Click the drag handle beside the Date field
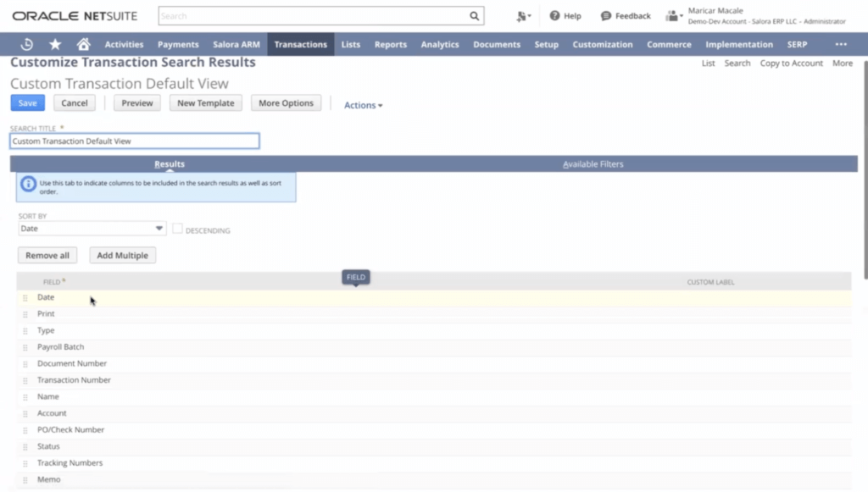 [x=25, y=298]
